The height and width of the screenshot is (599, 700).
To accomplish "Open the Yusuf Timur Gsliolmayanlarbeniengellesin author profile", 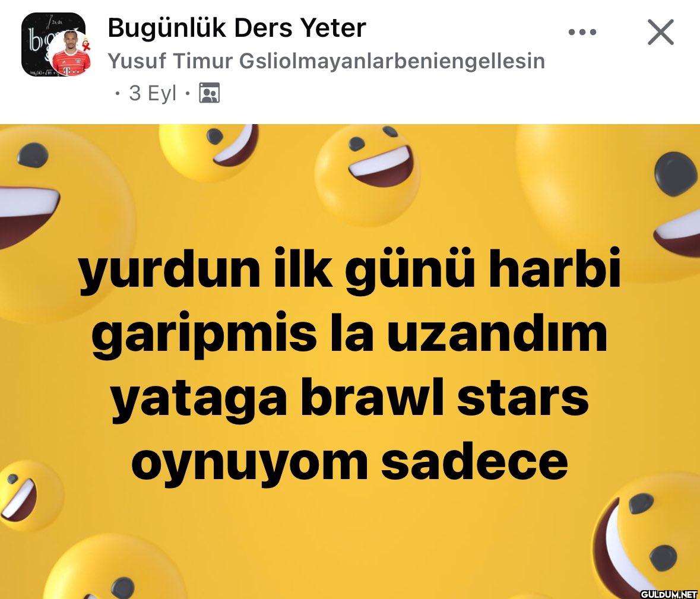I will 327,61.
